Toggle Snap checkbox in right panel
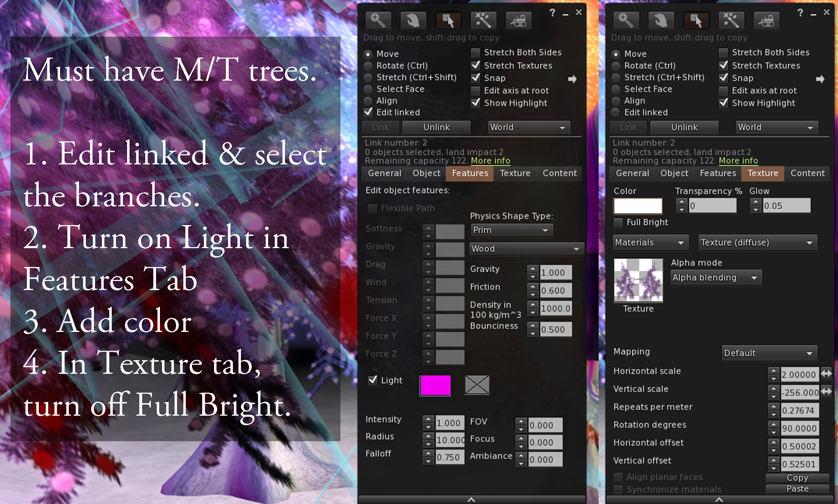838x504 pixels. pos(723,78)
